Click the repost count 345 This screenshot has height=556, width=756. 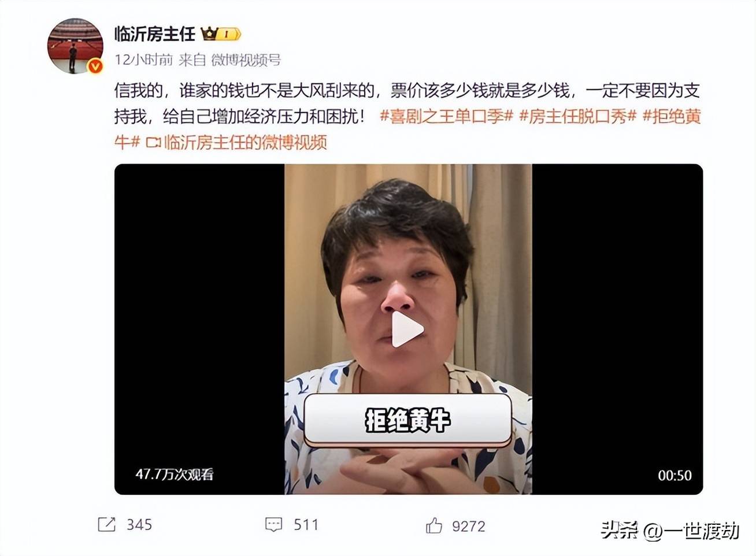pos(139,525)
